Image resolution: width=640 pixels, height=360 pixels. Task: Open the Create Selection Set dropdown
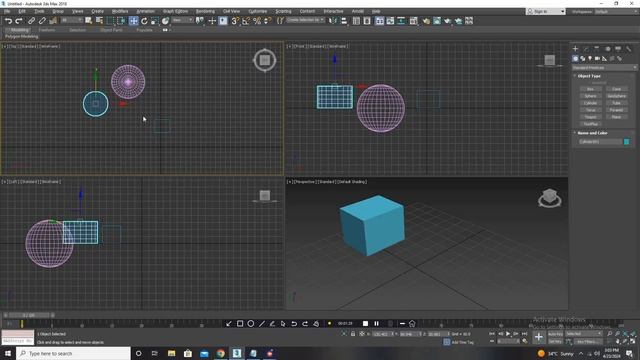[x=305, y=20]
